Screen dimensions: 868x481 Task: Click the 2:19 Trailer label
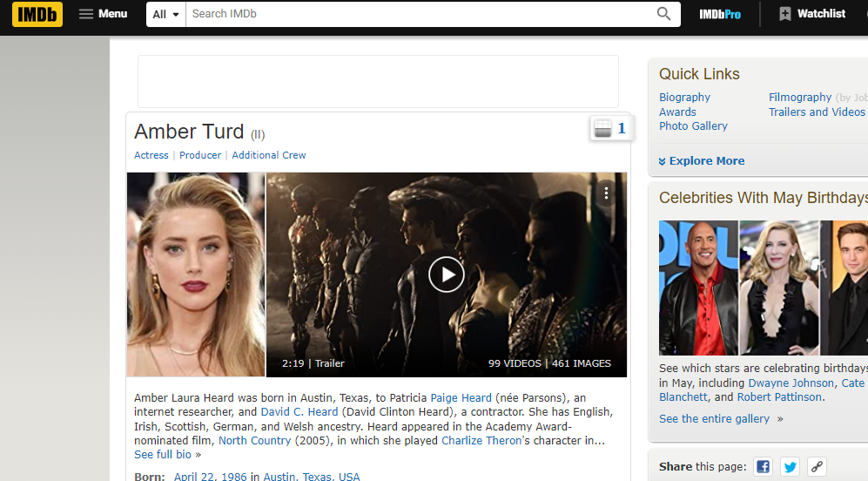pyautogui.click(x=313, y=363)
